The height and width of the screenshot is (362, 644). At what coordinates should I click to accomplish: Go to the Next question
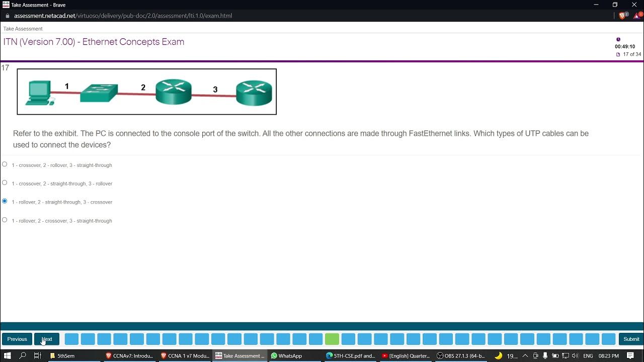(47, 339)
